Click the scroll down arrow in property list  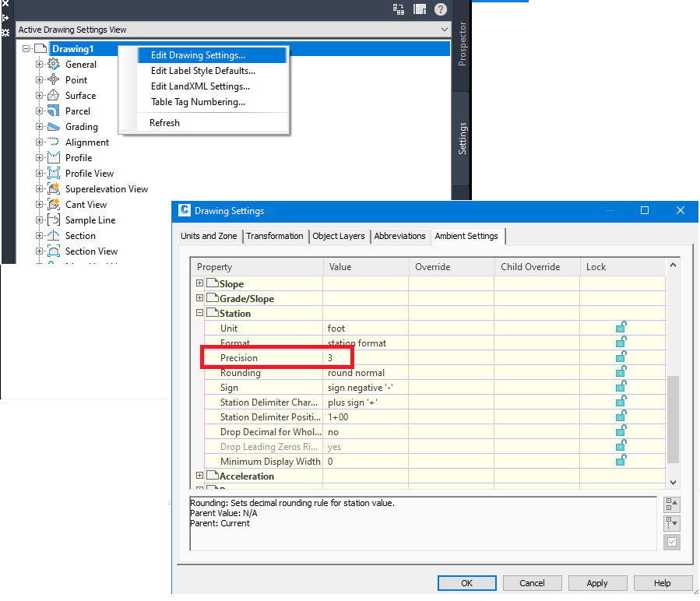[674, 482]
